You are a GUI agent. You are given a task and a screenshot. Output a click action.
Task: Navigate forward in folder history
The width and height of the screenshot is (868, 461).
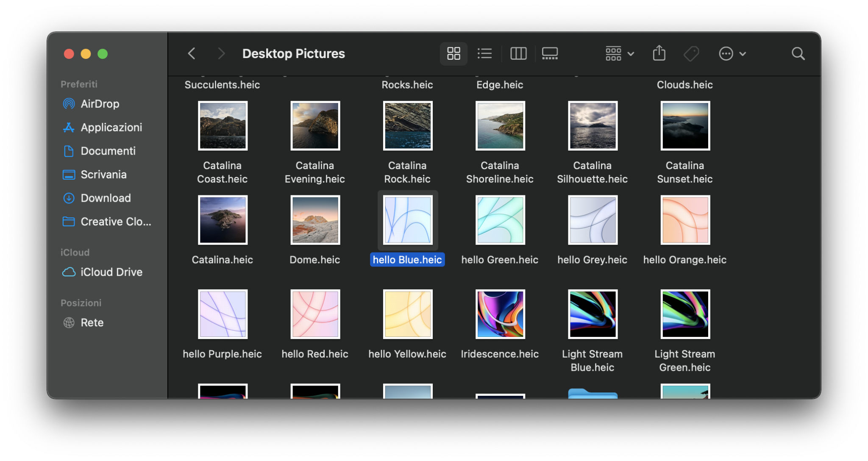[220, 54]
